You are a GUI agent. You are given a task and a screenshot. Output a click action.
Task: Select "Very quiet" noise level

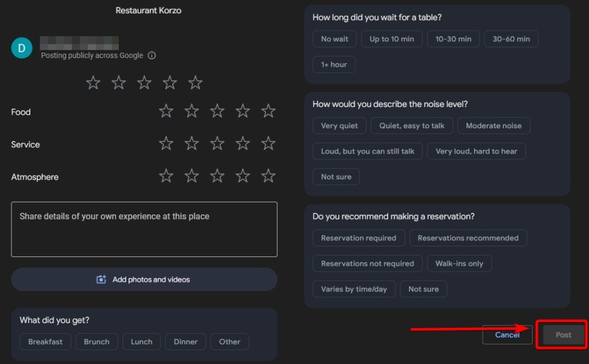click(339, 125)
